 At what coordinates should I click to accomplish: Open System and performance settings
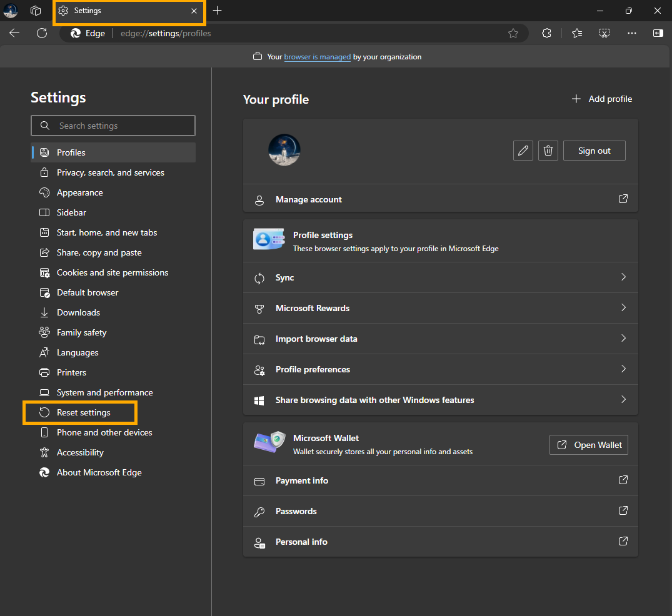click(x=114, y=392)
